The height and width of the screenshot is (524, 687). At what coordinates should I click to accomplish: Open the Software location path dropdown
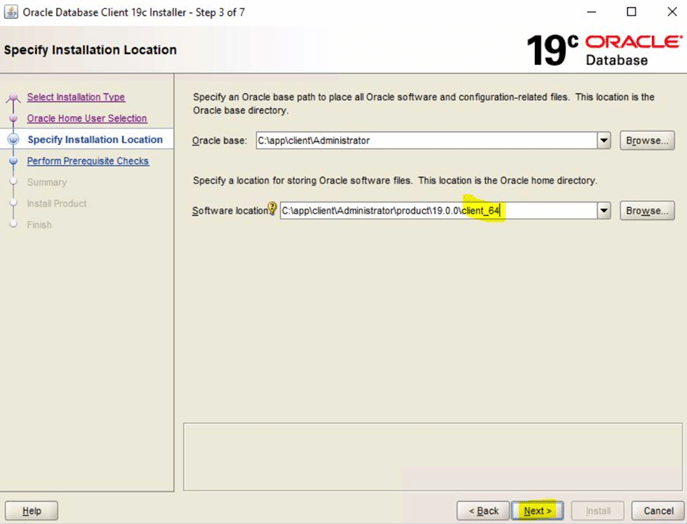604,211
